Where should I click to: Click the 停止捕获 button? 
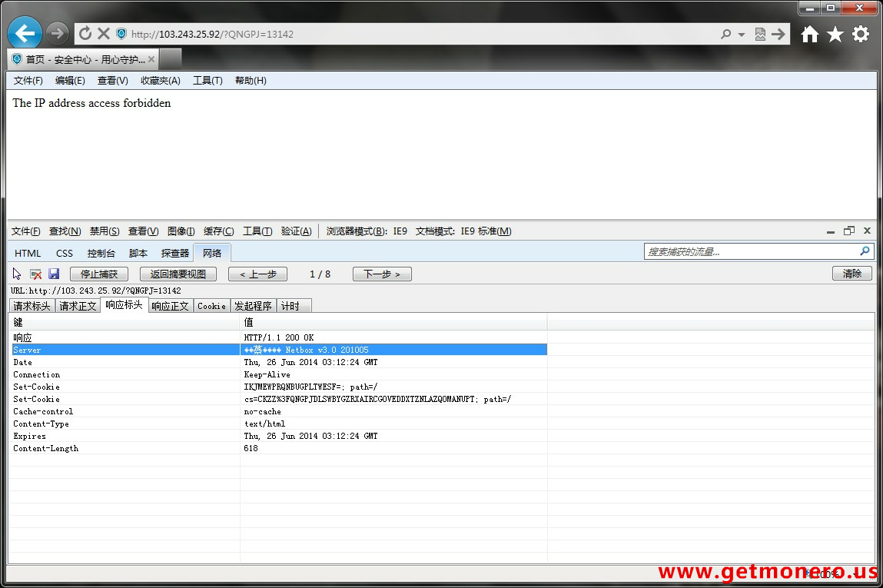point(99,274)
